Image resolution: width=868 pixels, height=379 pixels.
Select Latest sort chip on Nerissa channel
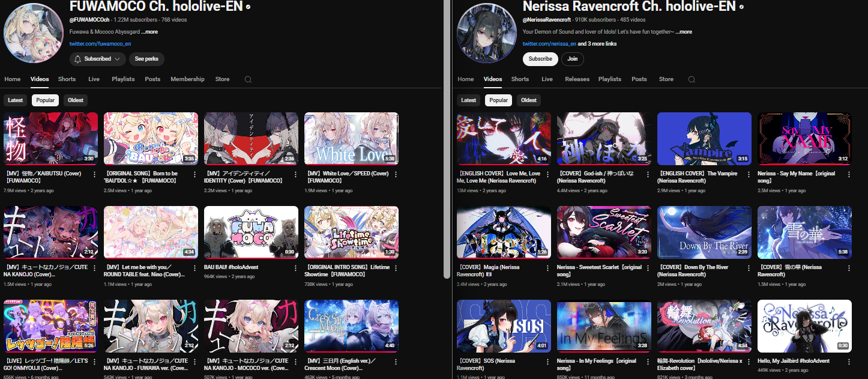[x=469, y=100]
